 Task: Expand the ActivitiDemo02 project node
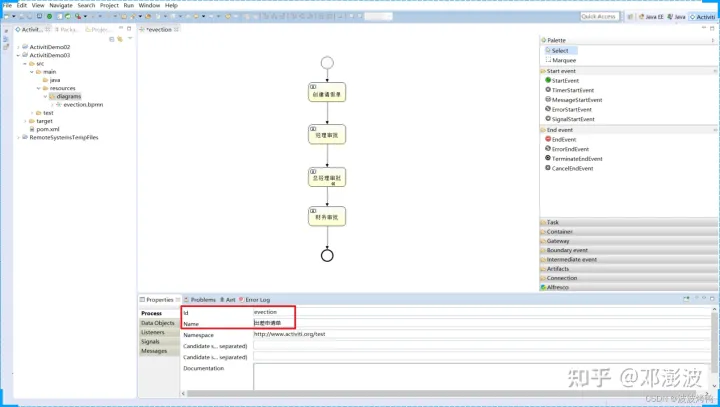(18, 47)
